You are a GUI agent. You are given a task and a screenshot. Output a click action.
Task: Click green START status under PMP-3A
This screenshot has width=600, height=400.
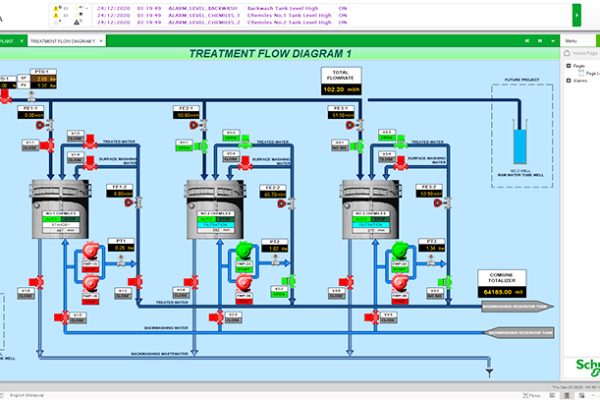click(400, 269)
